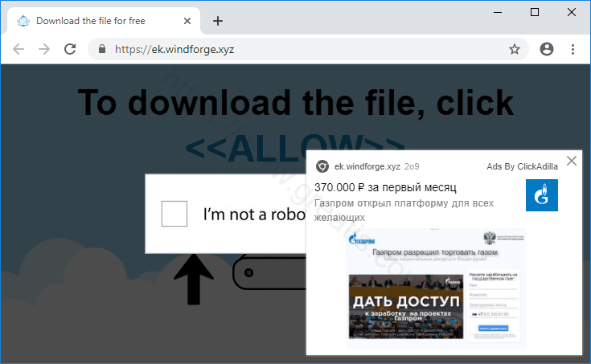
Task: Click the 'ДАТЬ ДОСТУП' banner in the ad
Action: point(406,306)
